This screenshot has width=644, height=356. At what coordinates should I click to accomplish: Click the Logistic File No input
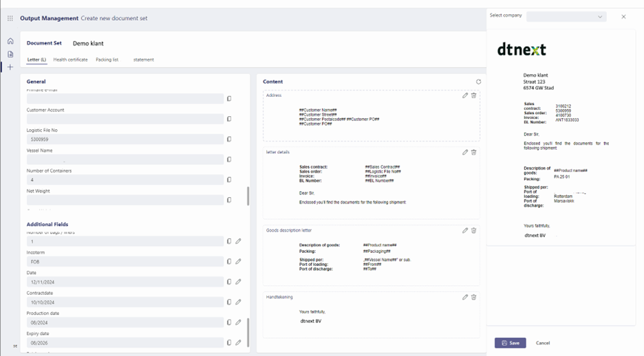coord(125,139)
